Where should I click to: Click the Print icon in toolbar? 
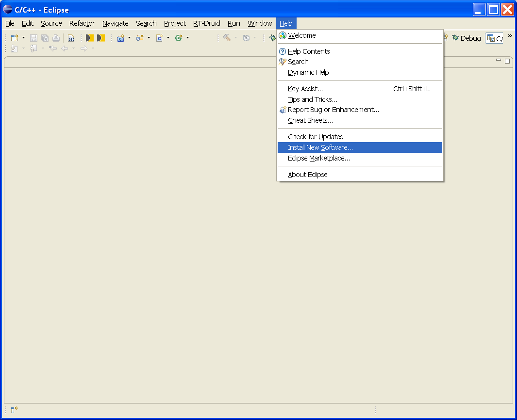click(x=56, y=38)
